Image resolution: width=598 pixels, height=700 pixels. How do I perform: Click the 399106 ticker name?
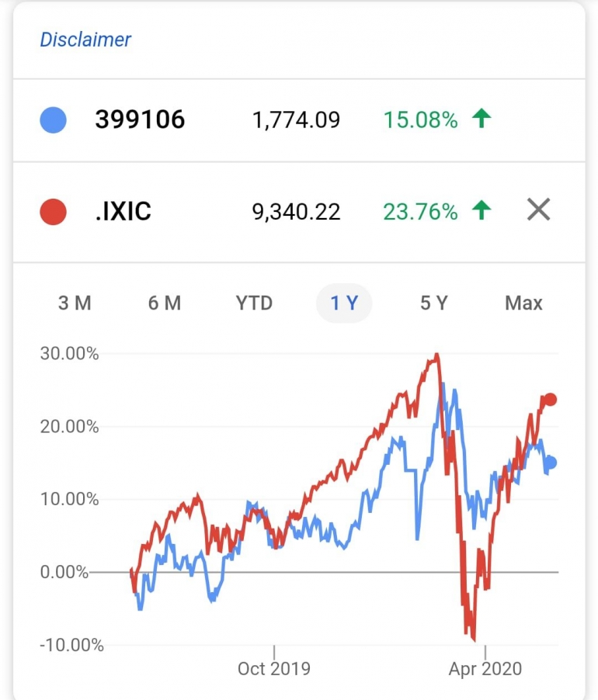pos(140,120)
